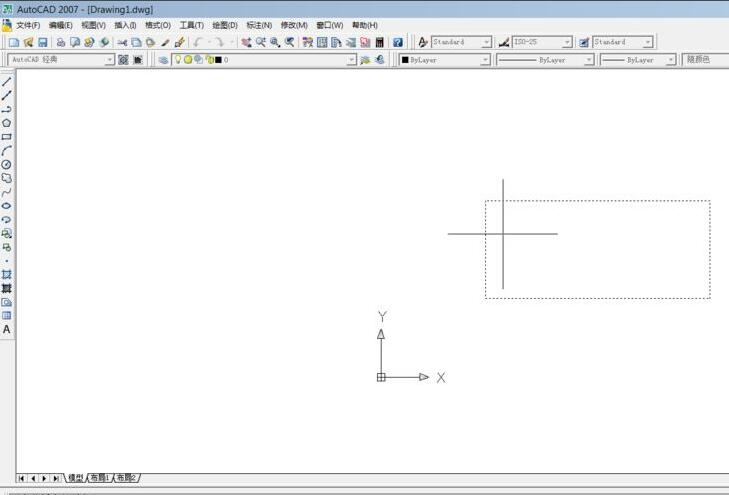Click the last-tab navigation arrow
This screenshot has height=495, width=729.
56,478
